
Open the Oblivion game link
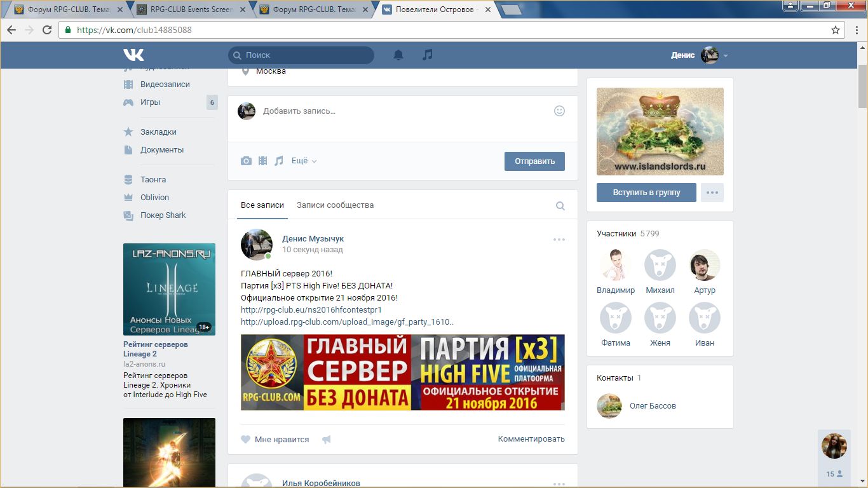tap(154, 198)
